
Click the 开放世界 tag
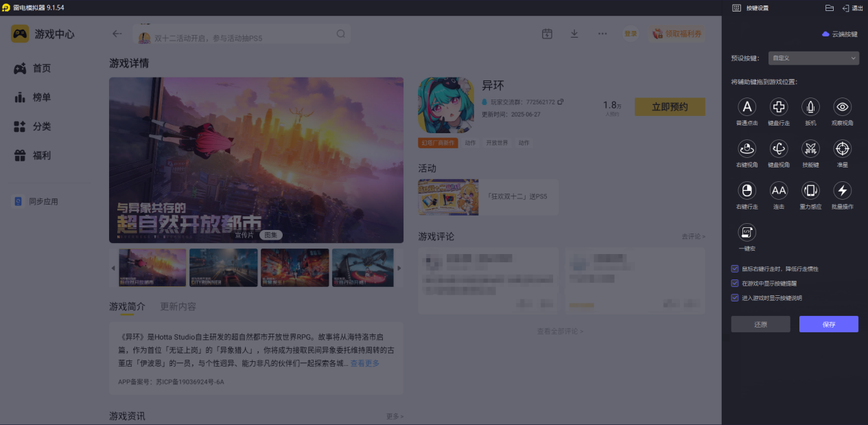[497, 143]
